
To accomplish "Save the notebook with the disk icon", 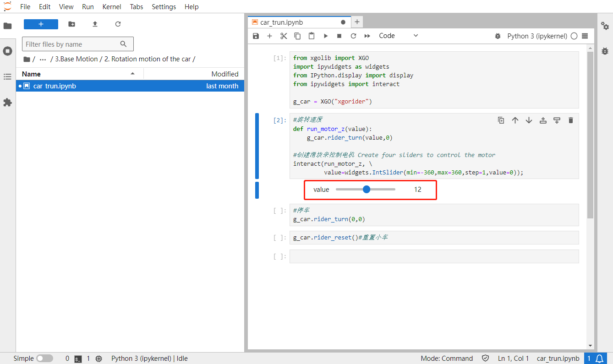I will (256, 36).
